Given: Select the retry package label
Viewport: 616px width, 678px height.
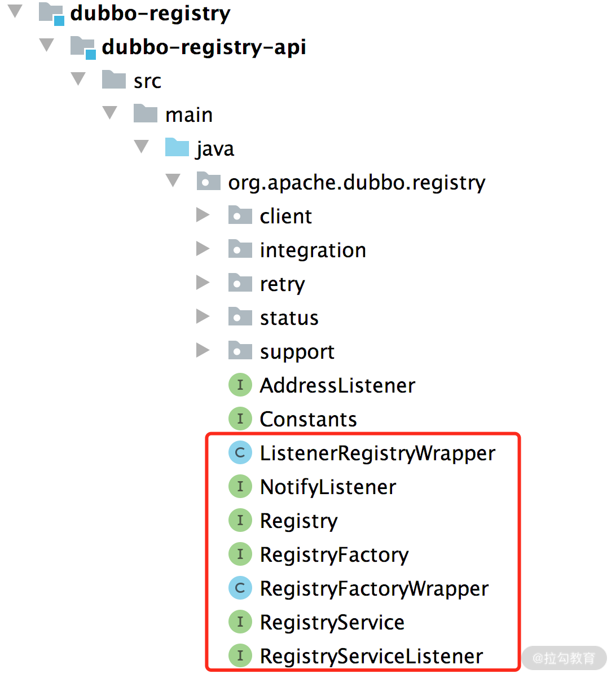Looking at the screenshot, I should [x=282, y=284].
